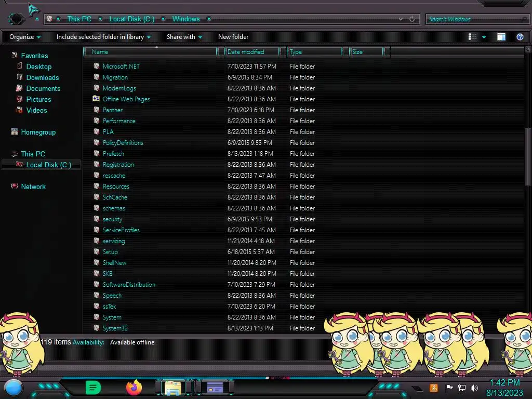532x399 pixels.
Task: Open the green notes app on taskbar
Action: point(93,388)
